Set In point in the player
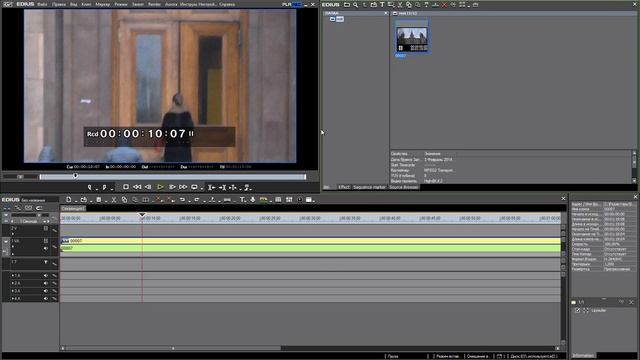This screenshot has height=360, width=640. (89, 187)
